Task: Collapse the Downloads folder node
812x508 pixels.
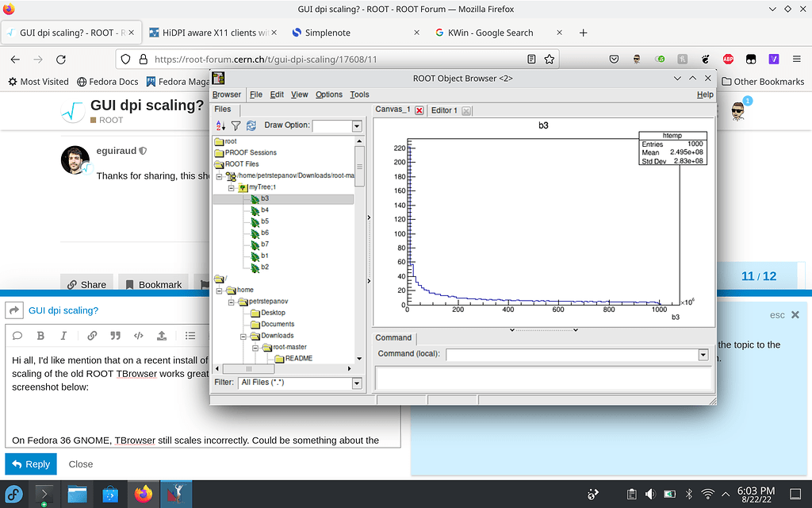Action: pos(243,336)
